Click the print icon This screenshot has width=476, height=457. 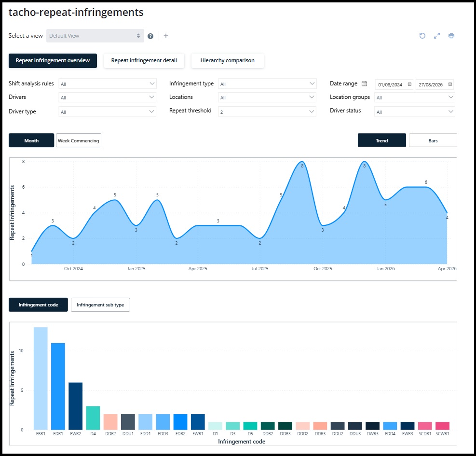[x=451, y=36]
